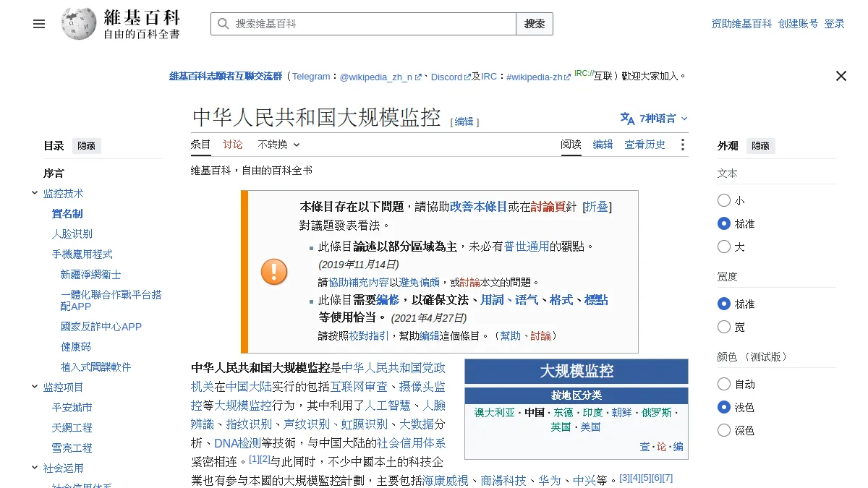
Task: Select the 标准 text size option
Action: click(724, 223)
